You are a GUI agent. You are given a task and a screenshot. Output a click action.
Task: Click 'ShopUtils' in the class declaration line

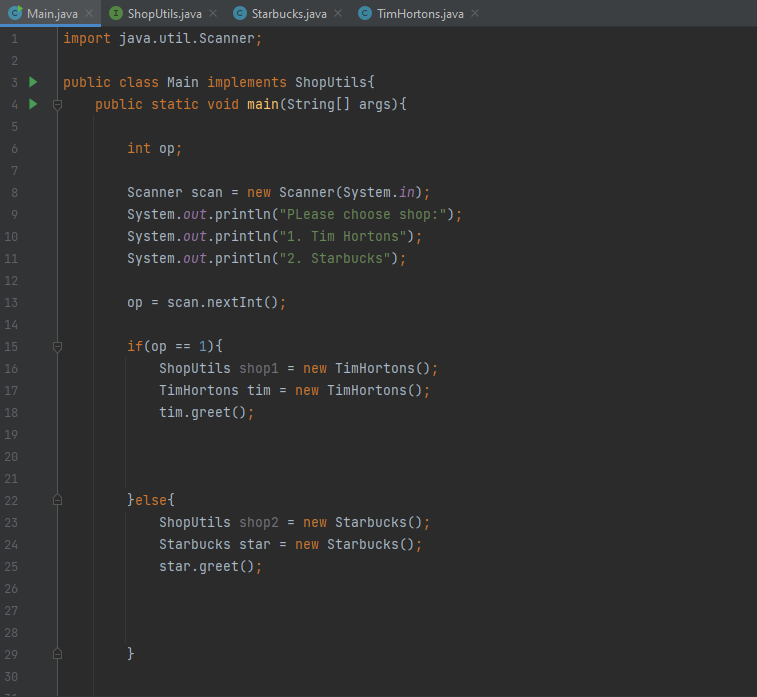[331, 82]
